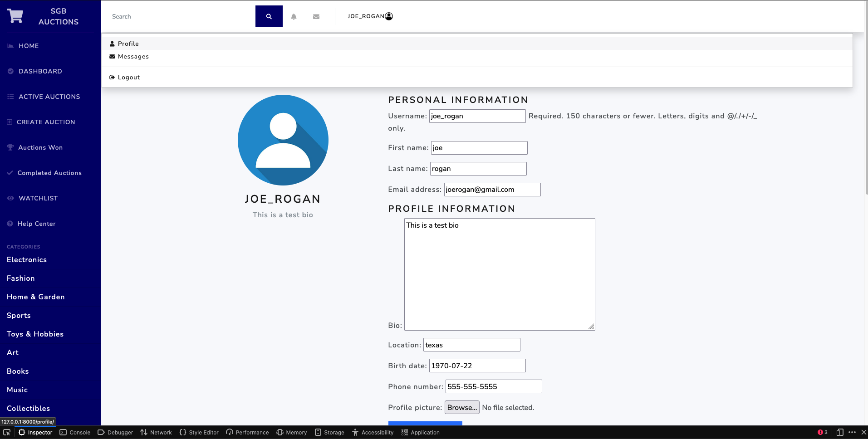Click the Logout arrow icon
The image size is (868, 439).
[x=112, y=78]
